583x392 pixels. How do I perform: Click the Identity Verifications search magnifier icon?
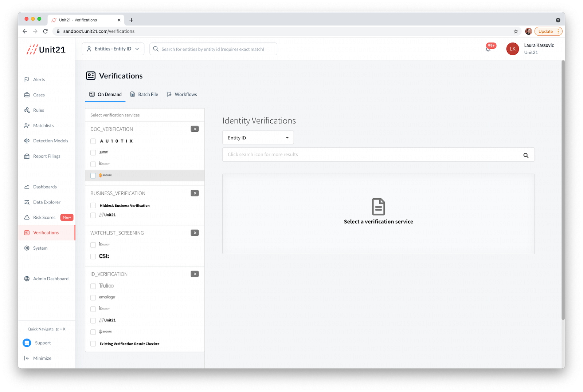click(x=526, y=155)
